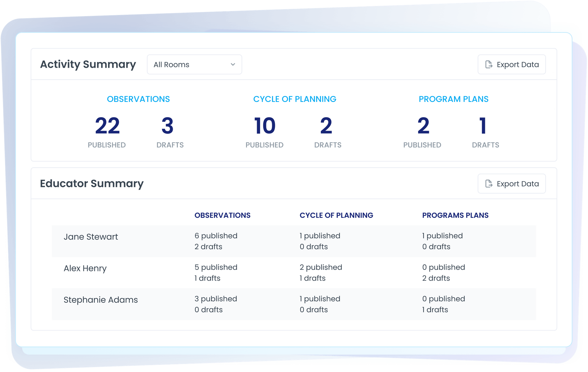588x372 pixels.
Task: Click the OBSERVATIONS table column header
Action: (x=222, y=215)
